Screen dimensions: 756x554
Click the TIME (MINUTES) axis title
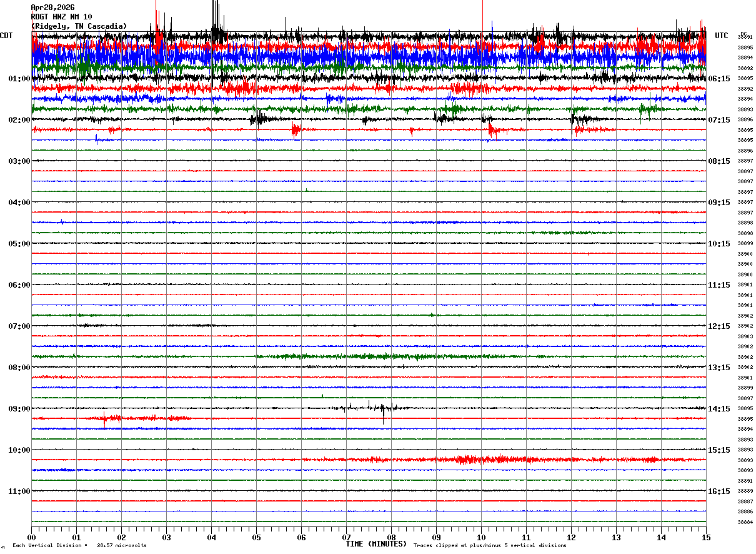376,544
